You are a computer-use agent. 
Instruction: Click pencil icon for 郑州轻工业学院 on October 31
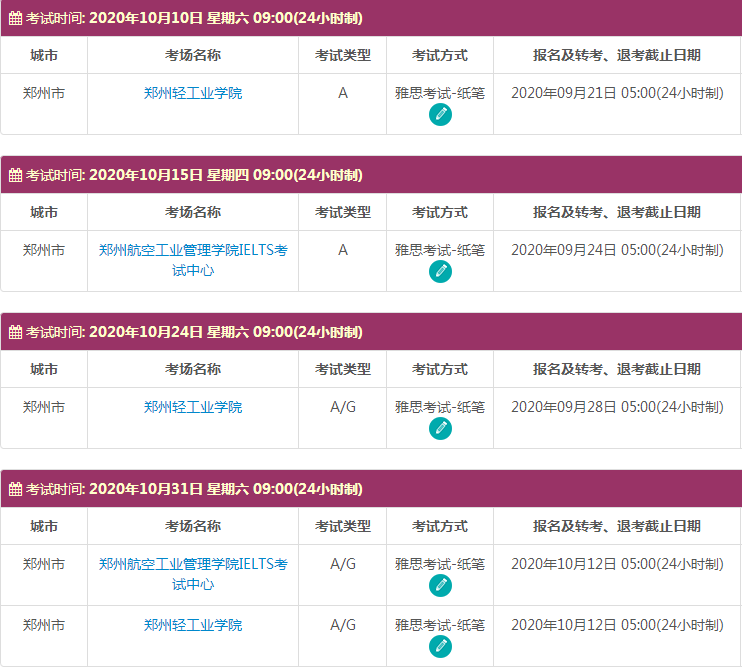click(x=440, y=646)
